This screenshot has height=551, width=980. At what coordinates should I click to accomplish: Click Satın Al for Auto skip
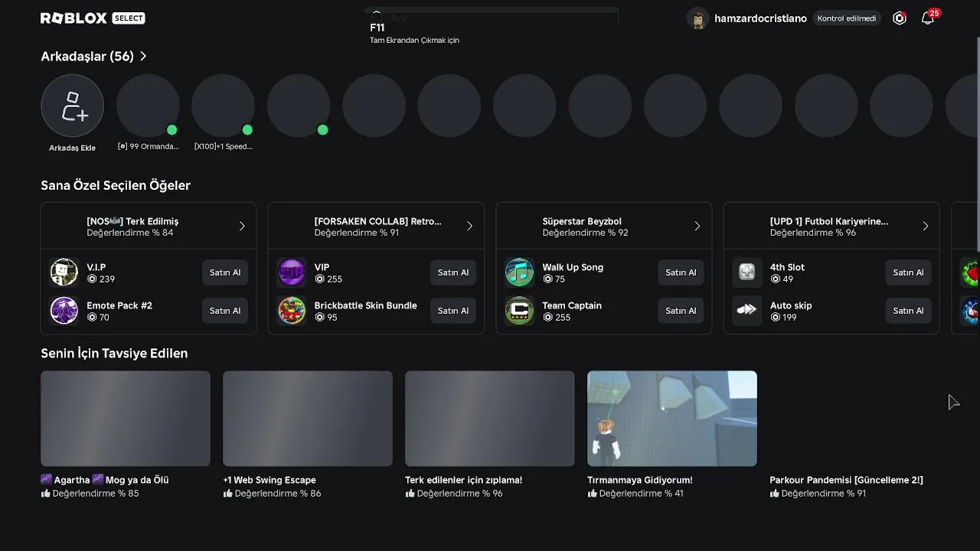pyautogui.click(x=908, y=311)
